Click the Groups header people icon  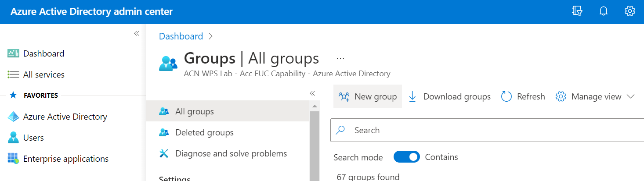(x=168, y=63)
